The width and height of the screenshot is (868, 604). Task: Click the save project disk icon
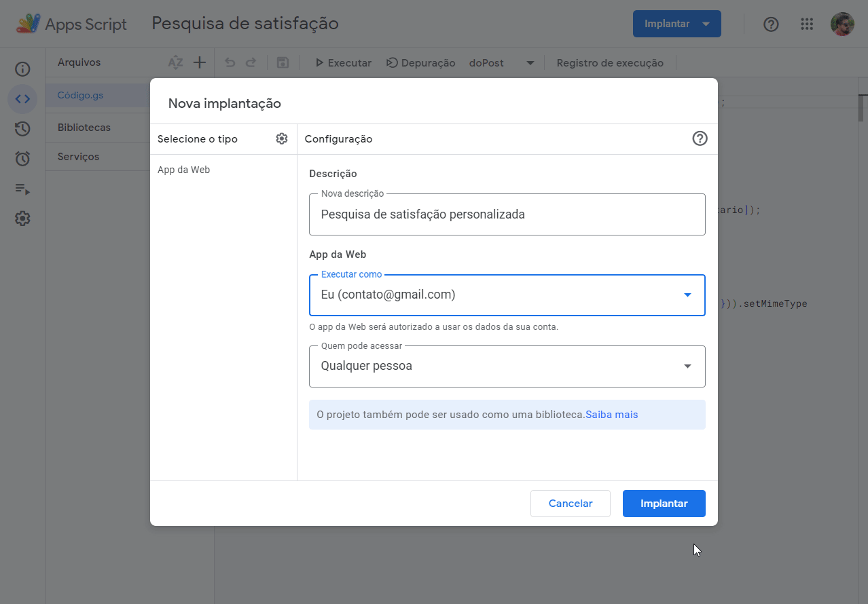(283, 62)
